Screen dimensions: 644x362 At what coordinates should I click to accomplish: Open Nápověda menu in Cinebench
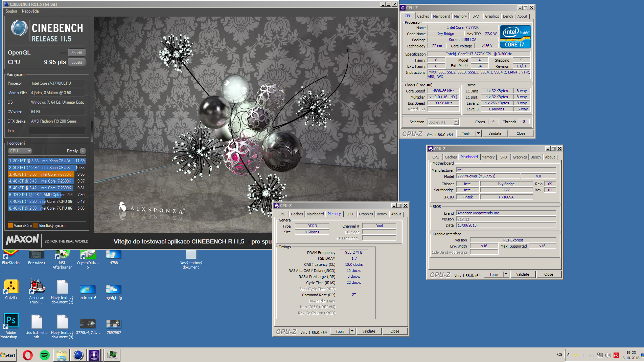[30, 11]
